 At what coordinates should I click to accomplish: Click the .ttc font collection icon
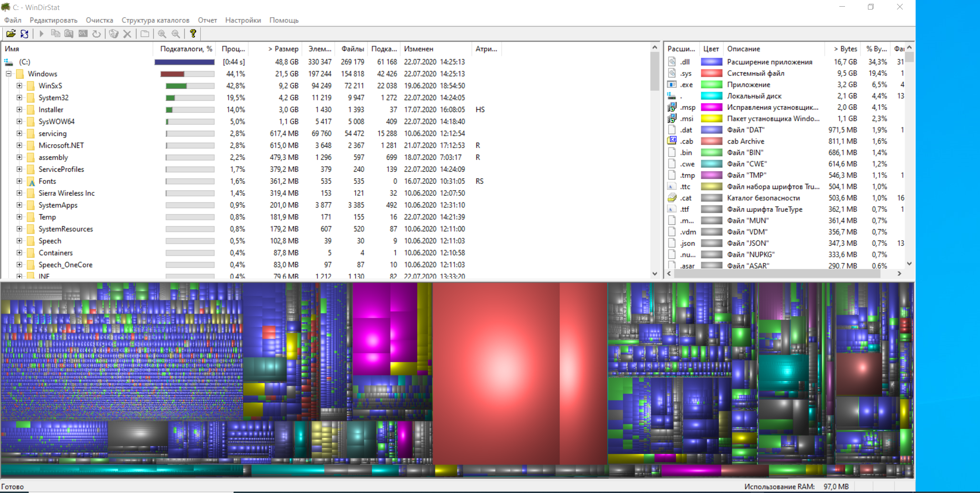pyautogui.click(x=672, y=186)
